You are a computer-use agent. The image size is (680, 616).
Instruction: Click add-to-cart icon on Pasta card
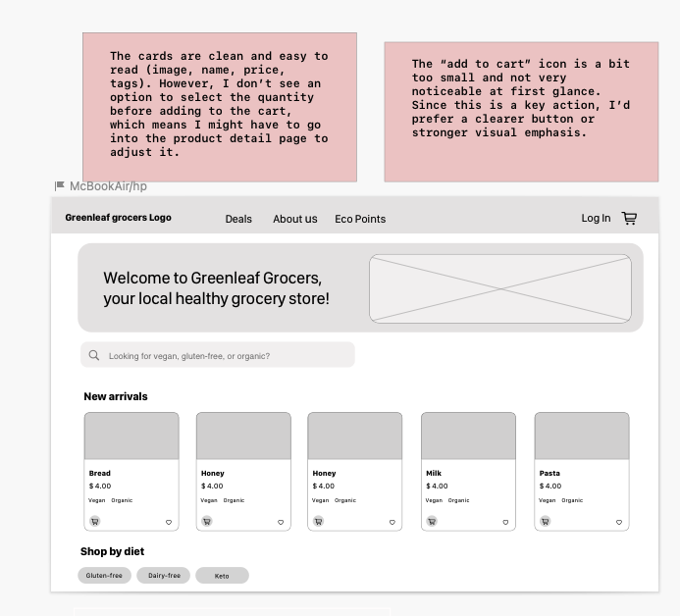pyautogui.click(x=546, y=522)
